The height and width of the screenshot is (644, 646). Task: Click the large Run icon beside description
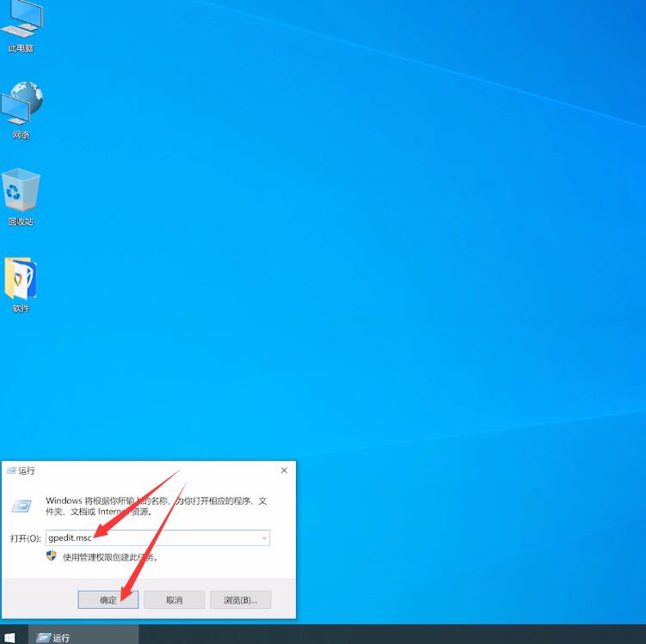pyautogui.click(x=22, y=506)
